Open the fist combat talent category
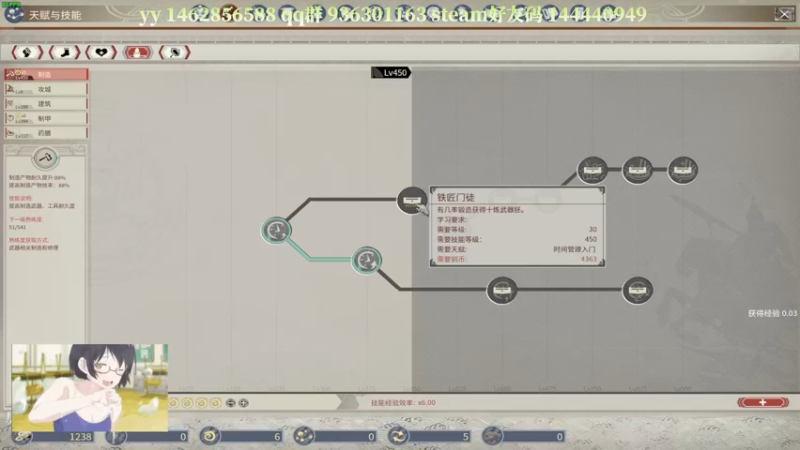Viewport: 800px width, 450px height. 27,52
